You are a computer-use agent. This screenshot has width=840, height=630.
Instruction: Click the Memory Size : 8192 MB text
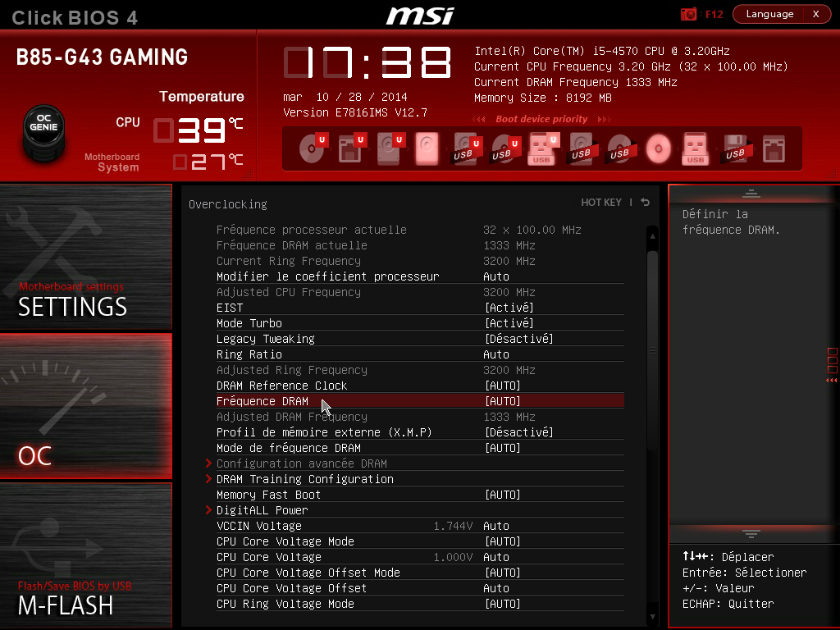543,98
